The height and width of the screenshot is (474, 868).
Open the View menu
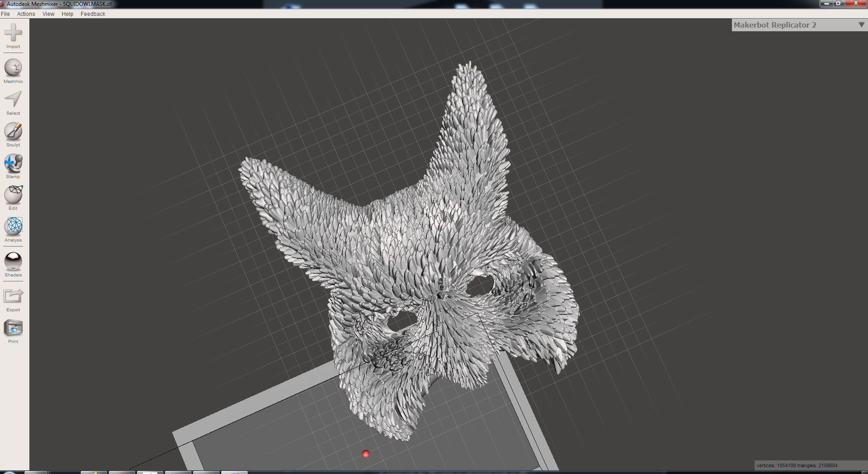click(x=48, y=14)
